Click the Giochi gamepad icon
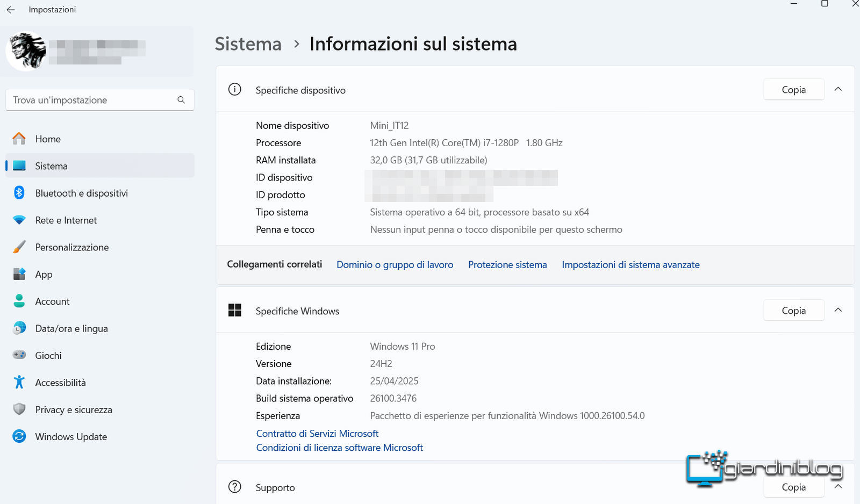 19,355
